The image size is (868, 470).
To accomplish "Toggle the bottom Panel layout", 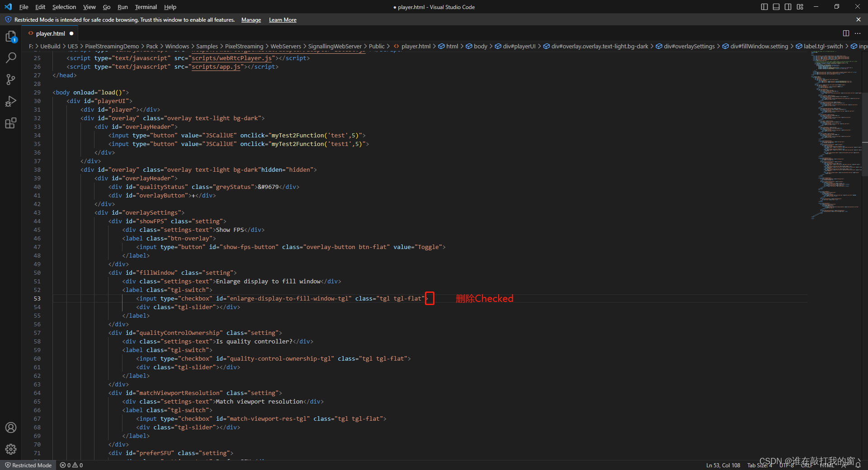I will [776, 7].
